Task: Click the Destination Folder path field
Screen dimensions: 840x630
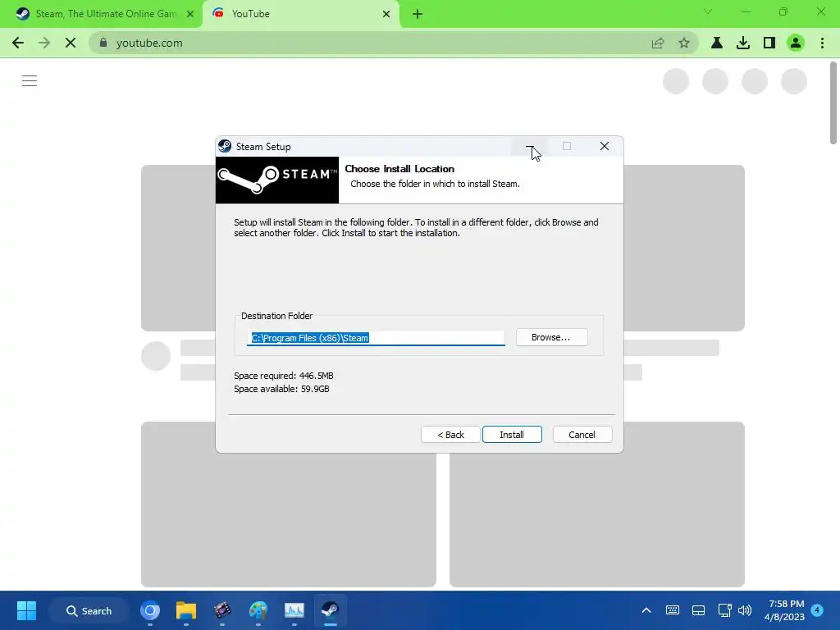Action: (x=376, y=337)
